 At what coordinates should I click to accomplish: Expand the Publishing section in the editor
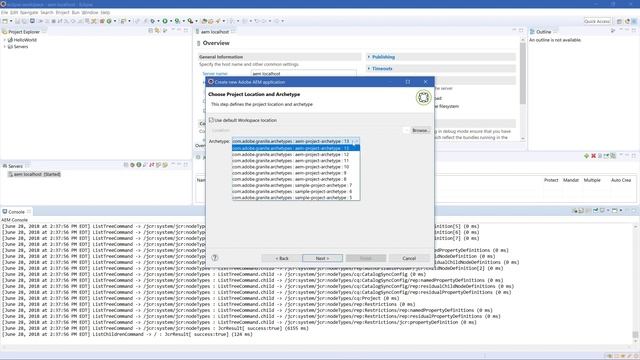click(x=369, y=57)
